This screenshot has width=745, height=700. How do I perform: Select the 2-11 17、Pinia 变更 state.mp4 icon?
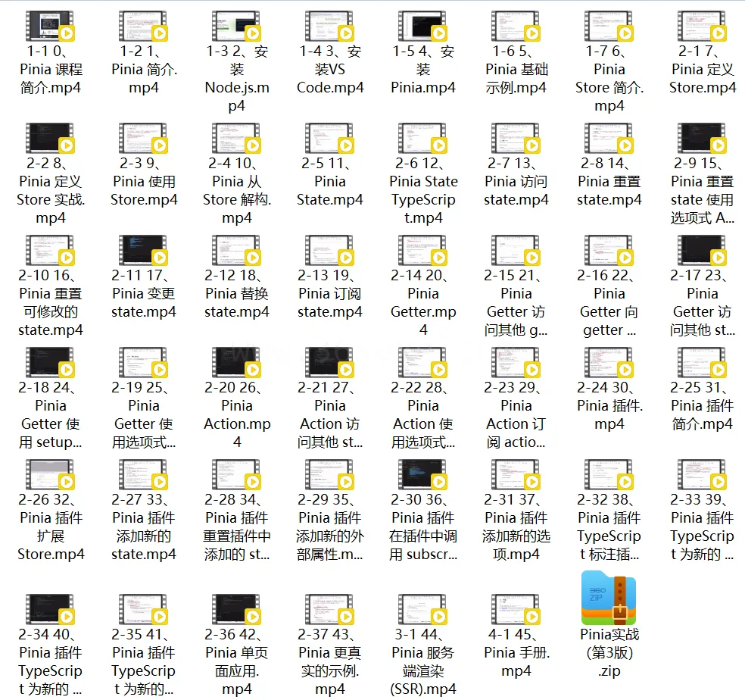pyautogui.click(x=144, y=250)
